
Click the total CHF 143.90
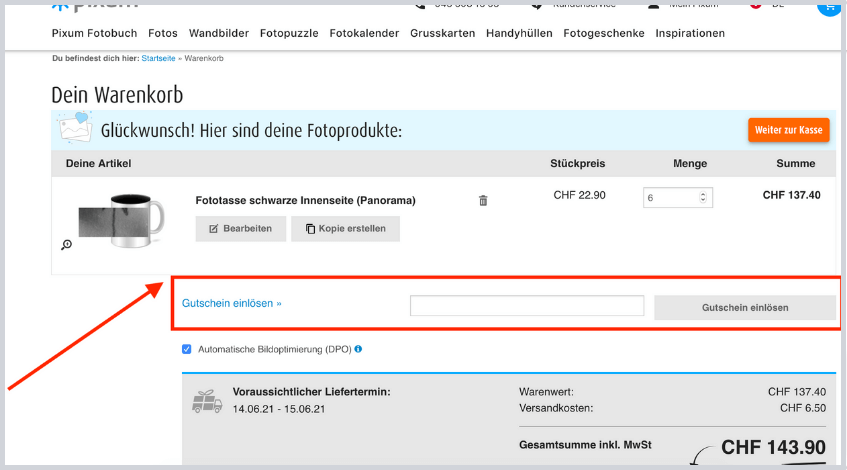(x=773, y=447)
